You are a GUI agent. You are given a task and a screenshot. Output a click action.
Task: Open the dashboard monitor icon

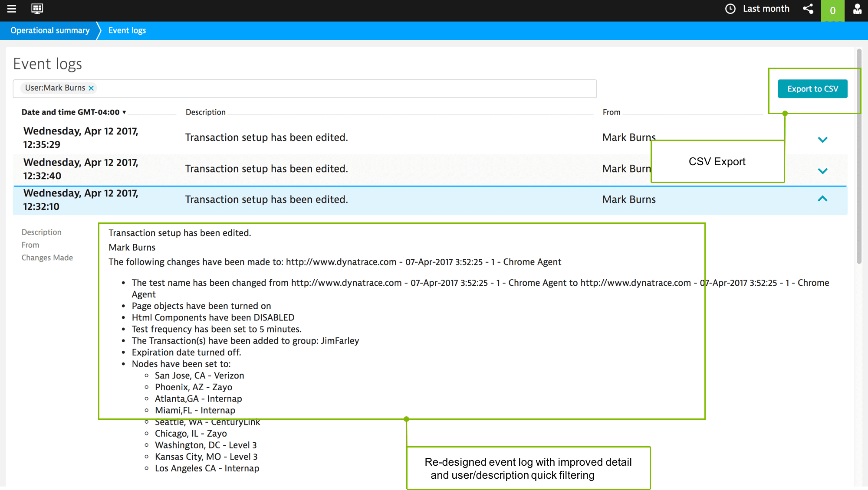click(x=37, y=9)
